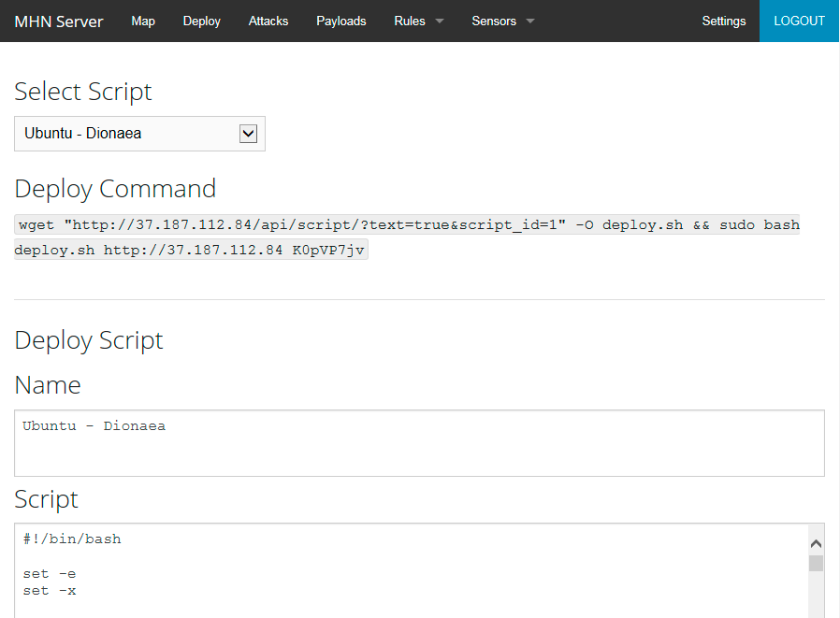Click the Select Script heading

[83, 92]
